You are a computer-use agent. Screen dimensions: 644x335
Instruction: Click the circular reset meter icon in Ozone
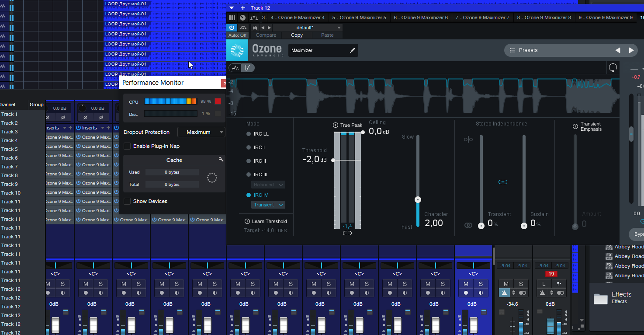[x=613, y=68]
